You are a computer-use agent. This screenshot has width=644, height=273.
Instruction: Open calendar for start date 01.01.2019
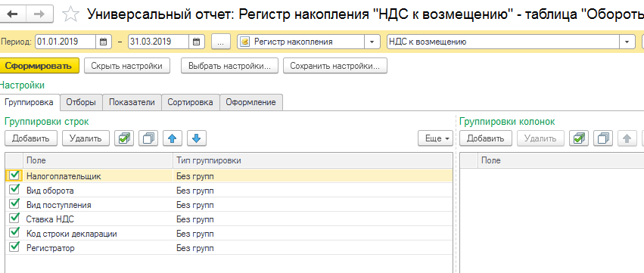(103, 42)
